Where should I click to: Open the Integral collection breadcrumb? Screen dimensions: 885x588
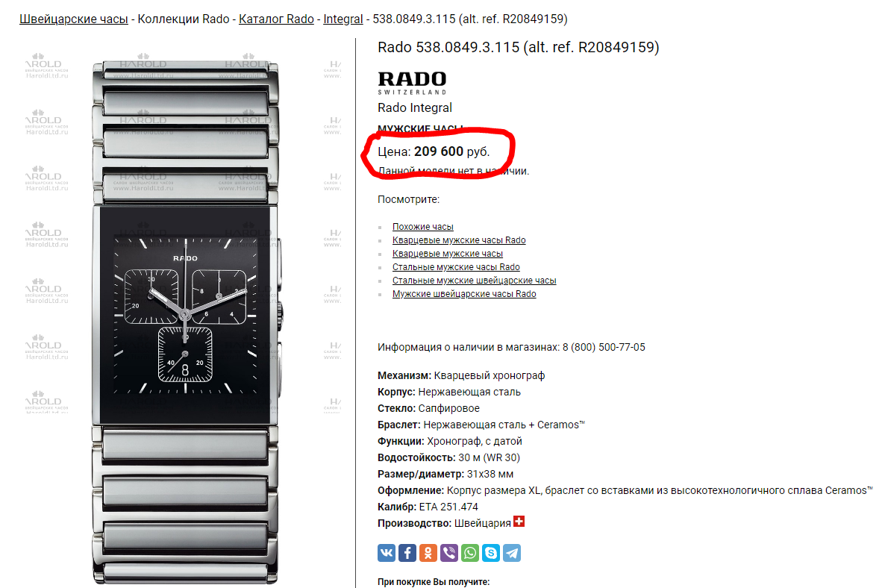(x=343, y=19)
